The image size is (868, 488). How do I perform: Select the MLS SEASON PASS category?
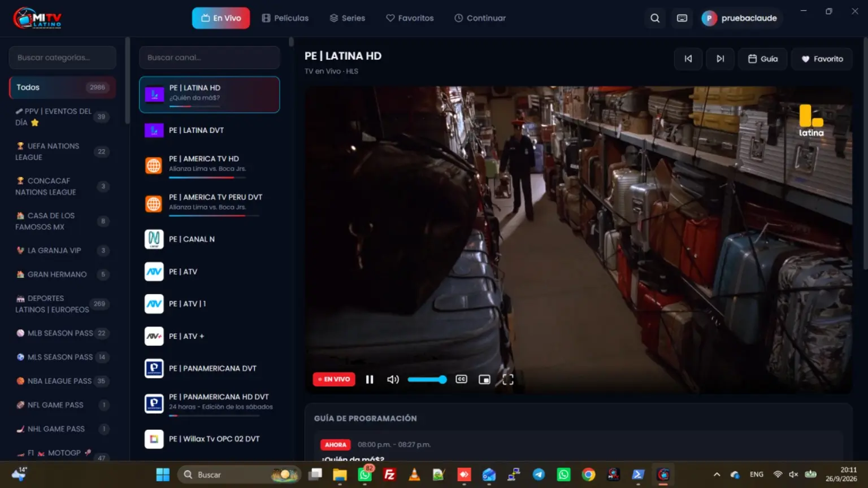63,357
